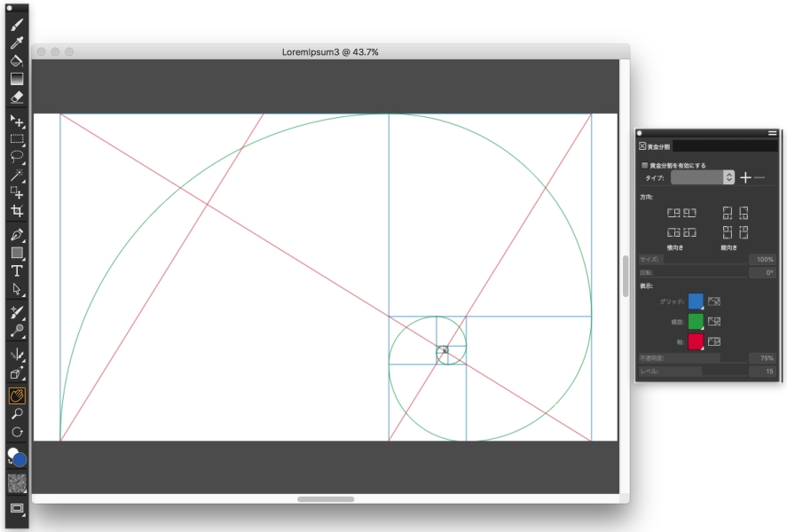Choose the Eraser tool

pyautogui.click(x=17, y=98)
